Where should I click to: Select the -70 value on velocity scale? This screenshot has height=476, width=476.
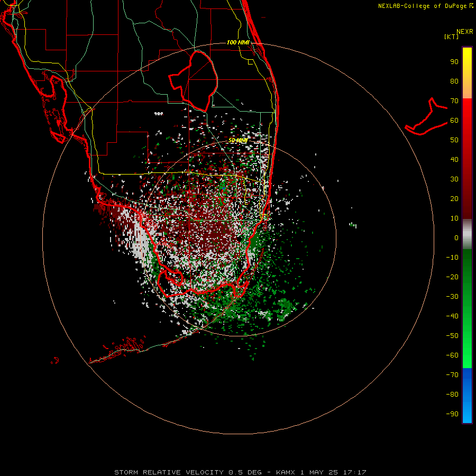(452, 375)
